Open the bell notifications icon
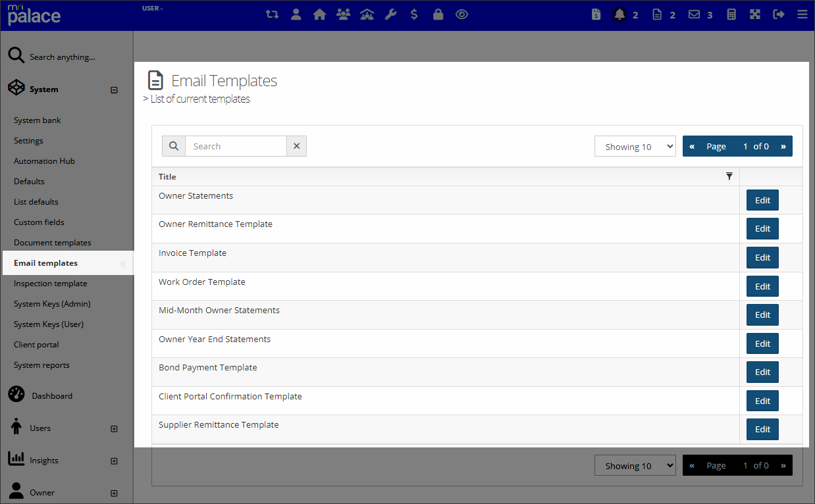 (619, 14)
